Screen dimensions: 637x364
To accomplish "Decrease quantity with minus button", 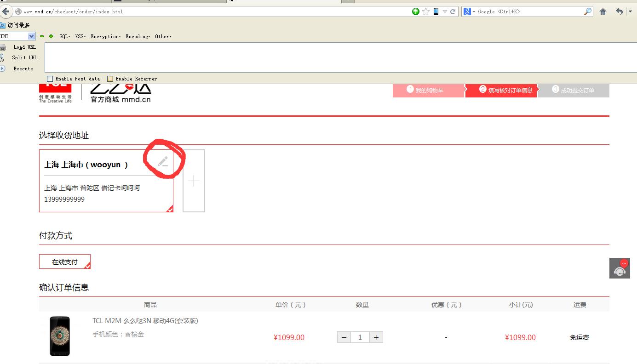I will (x=344, y=337).
